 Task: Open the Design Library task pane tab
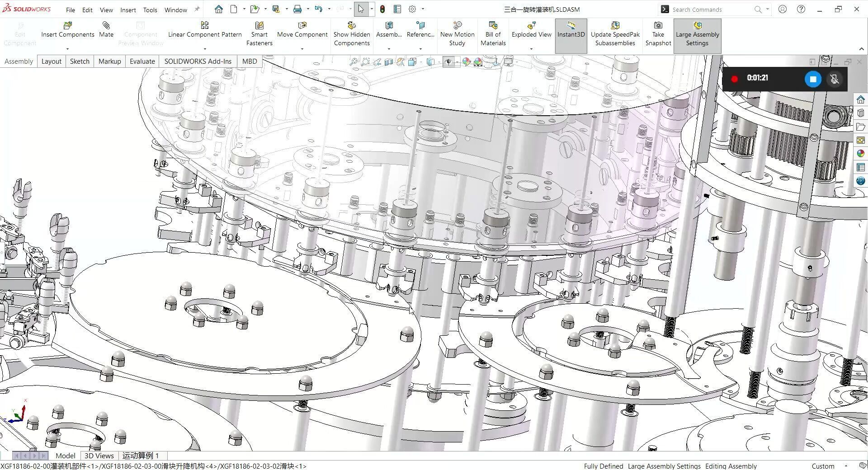pyautogui.click(x=861, y=113)
